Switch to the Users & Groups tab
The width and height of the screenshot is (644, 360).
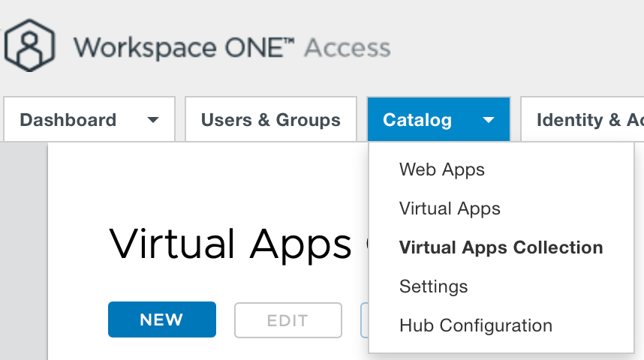pyautogui.click(x=270, y=120)
